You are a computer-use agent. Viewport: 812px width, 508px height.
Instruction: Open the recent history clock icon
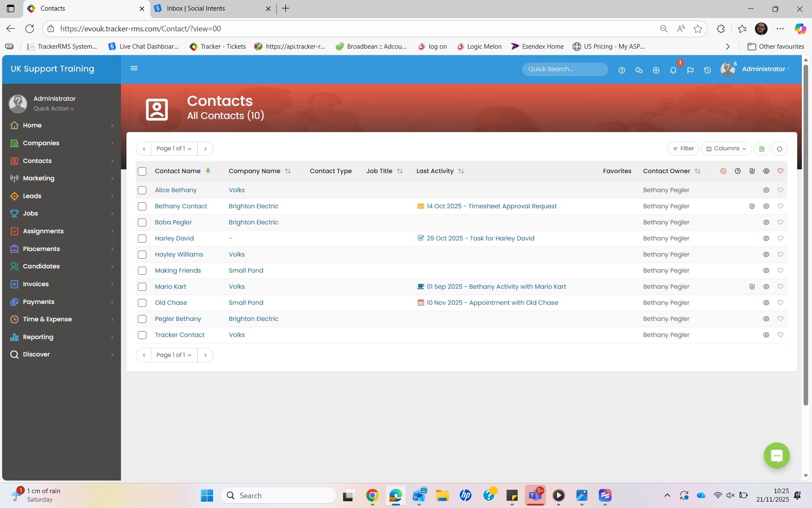707,70
